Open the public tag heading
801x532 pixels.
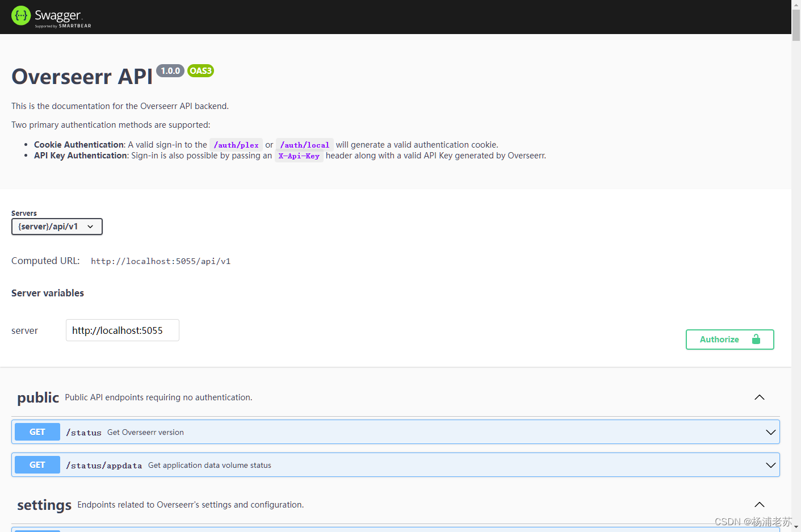click(38, 397)
